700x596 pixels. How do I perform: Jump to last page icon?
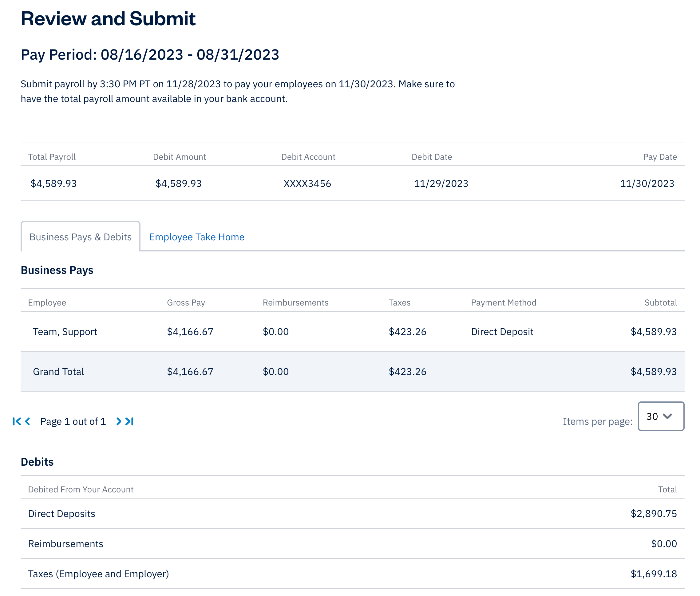point(130,421)
